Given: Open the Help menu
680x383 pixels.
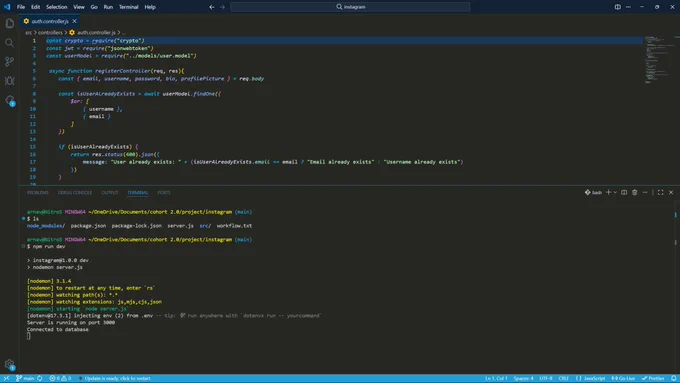Looking at the screenshot, I should (150, 7).
